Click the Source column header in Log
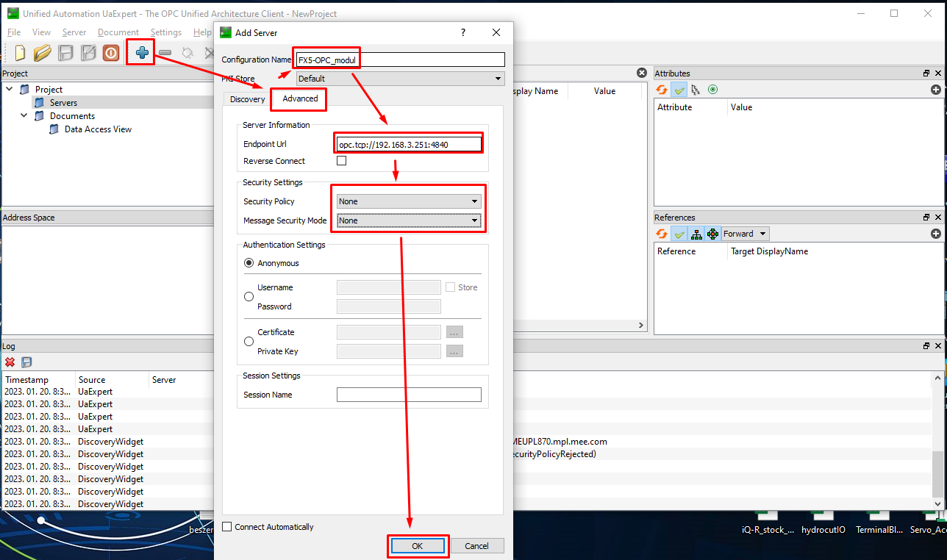 92,380
